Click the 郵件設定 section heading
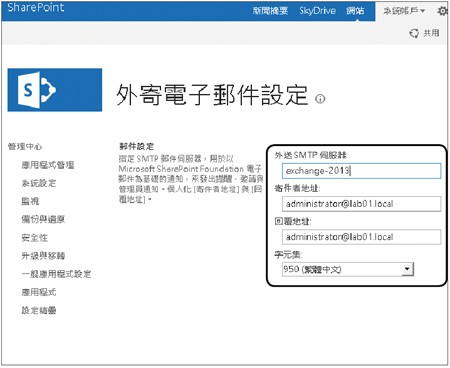This screenshot has width=450, height=368. click(136, 146)
